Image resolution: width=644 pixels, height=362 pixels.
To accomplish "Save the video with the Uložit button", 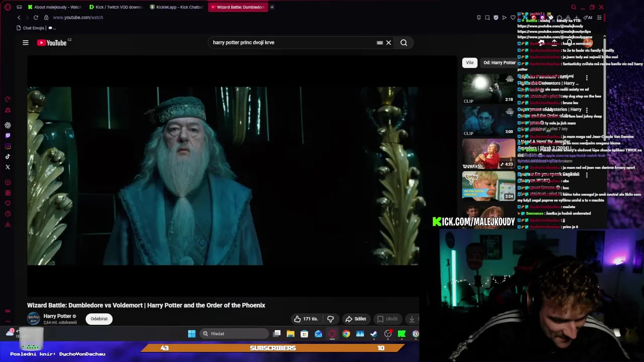I will pyautogui.click(x=387, y=319).
